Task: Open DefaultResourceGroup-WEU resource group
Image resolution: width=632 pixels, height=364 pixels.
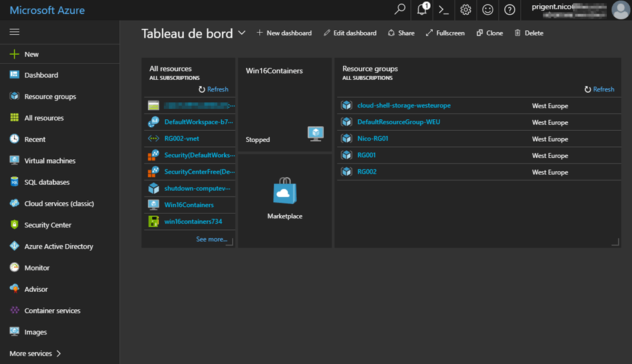Action: point(399,122)
